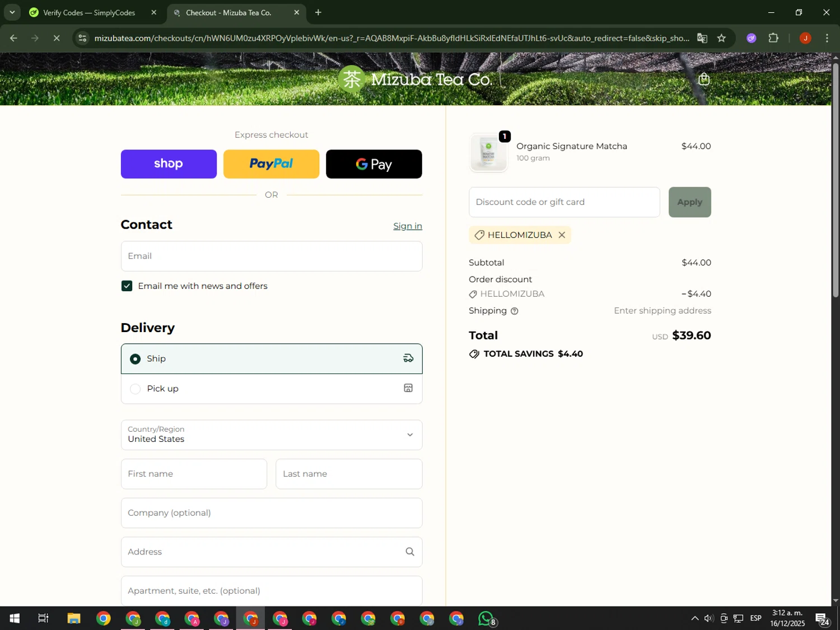Remove the HELLOMIZUBA discount code
Viewport: 840px width, 630px height.
click(562, 235)
